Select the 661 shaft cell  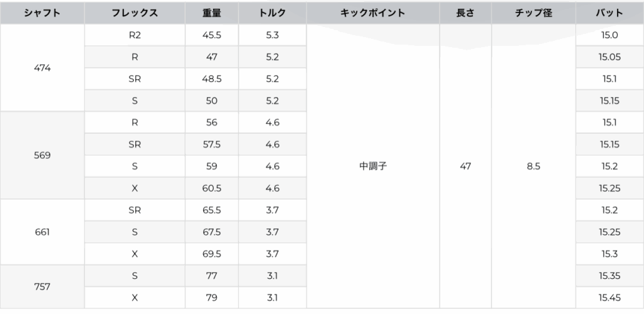click(42, 232)
